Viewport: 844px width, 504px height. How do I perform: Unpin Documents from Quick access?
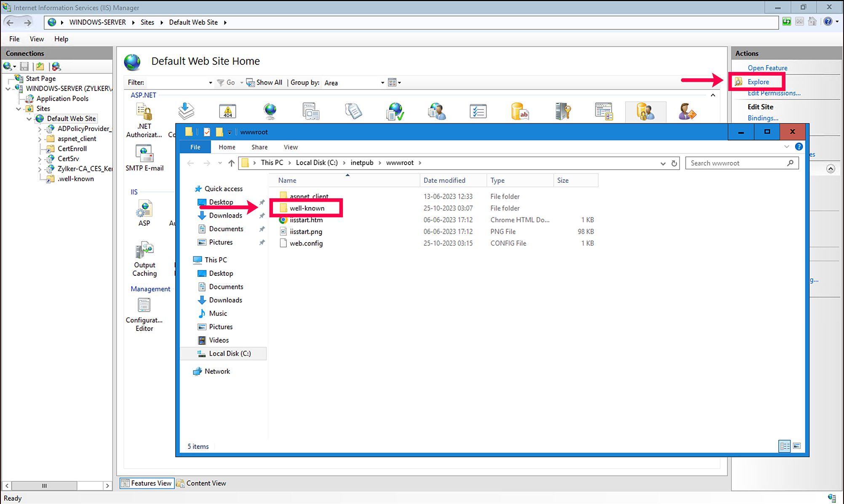(262, 229)
